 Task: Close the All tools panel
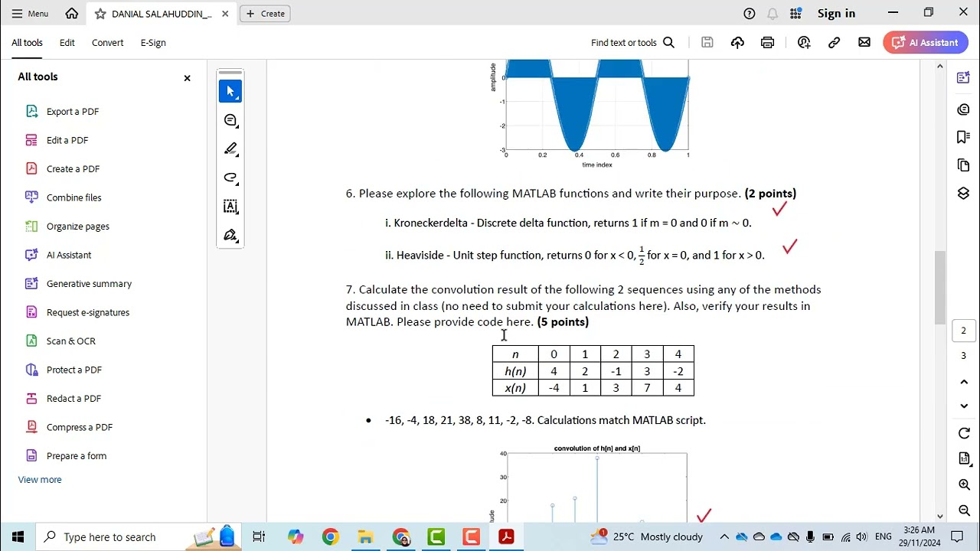coord(187,78)
